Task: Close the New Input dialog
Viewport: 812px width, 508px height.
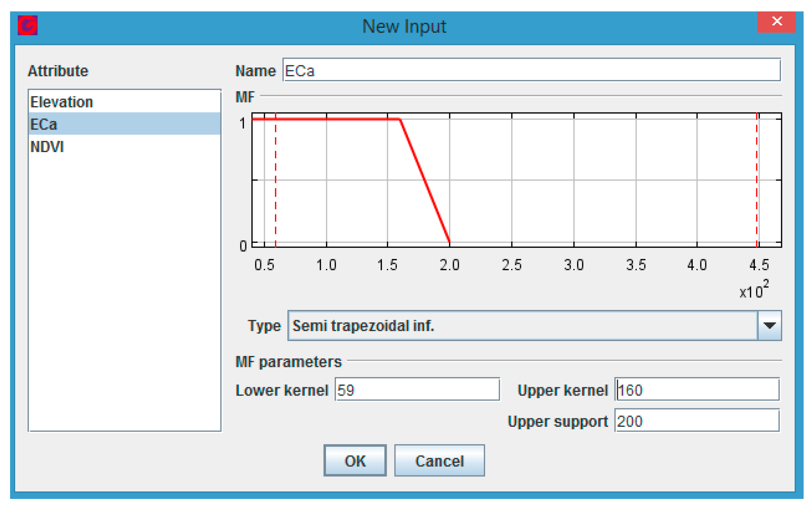Action: pos(776,21)
